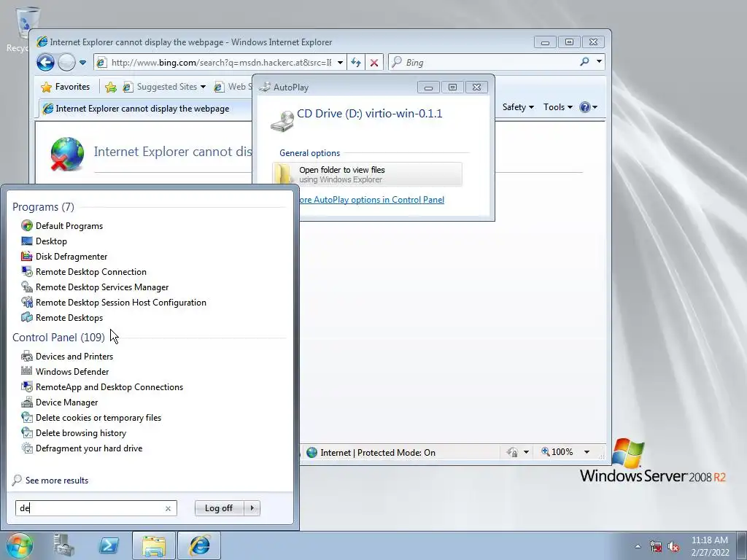Click the Log off button
The image size is (747, 560).
point(219,508)
